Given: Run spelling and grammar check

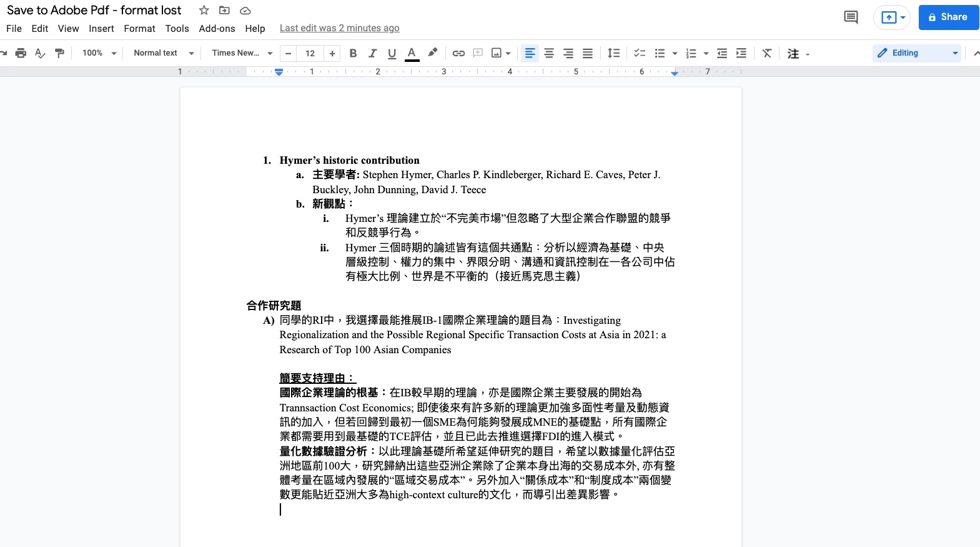Looking at the screenshot, I should pos(40,53).
